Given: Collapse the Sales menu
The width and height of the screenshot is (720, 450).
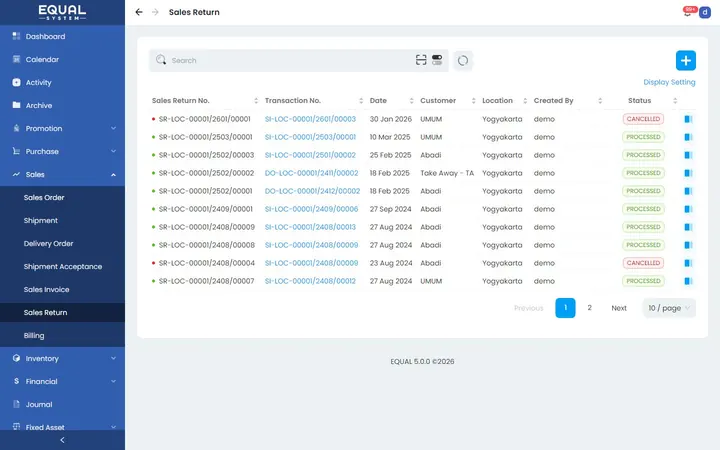Looking at the screenshot, I should (62, 174).
